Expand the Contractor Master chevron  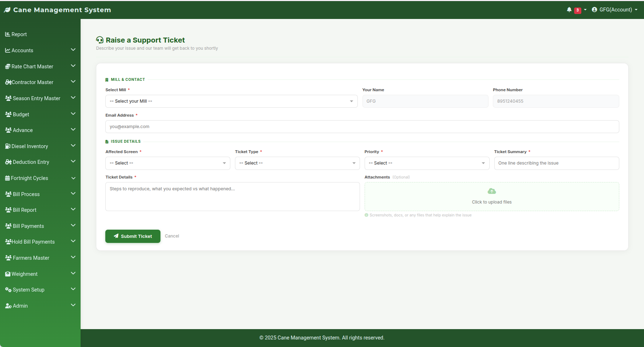[x=73, y=82]
